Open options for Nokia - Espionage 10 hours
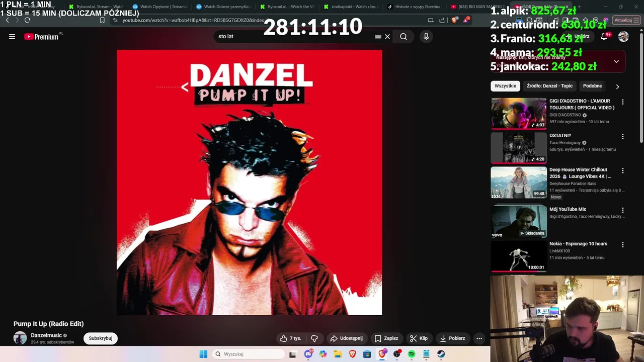 (623, 245)
